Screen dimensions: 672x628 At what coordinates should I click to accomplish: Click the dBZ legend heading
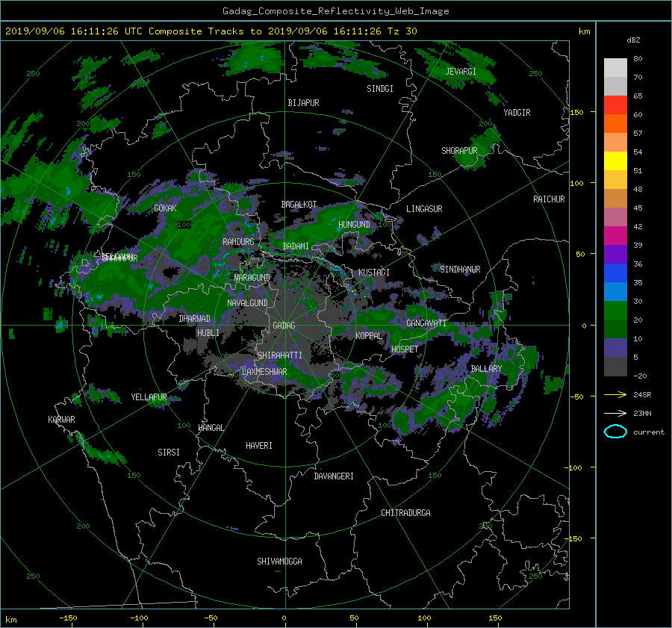633,40
